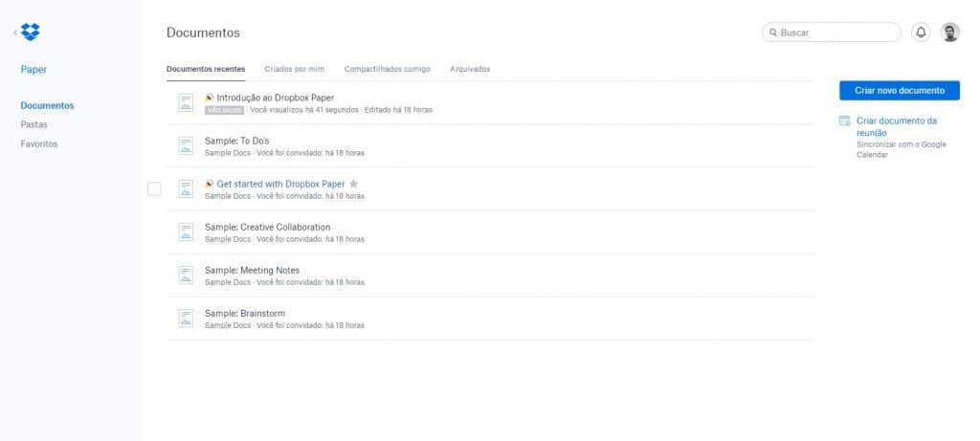Image resolution: width=980 pixels, height=441 pixels.
Task: Collapse sidebar using the chevron beside the logo
Action: coord(15,33)
